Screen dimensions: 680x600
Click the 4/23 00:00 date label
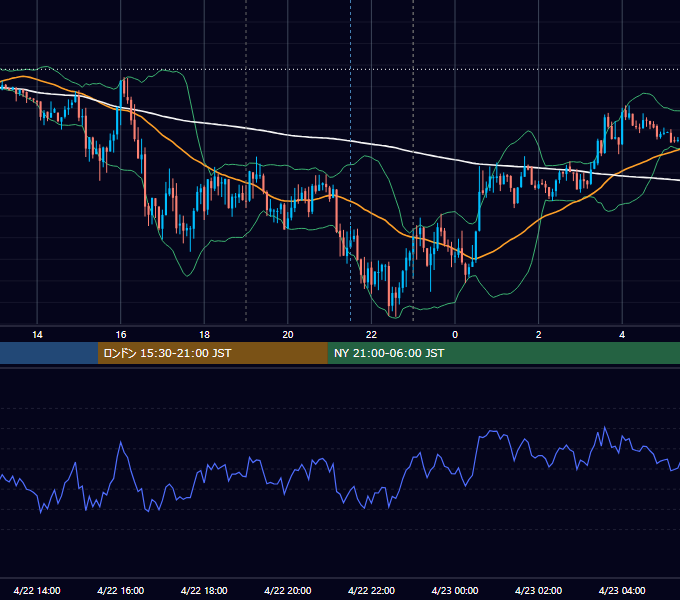[455, 590]
